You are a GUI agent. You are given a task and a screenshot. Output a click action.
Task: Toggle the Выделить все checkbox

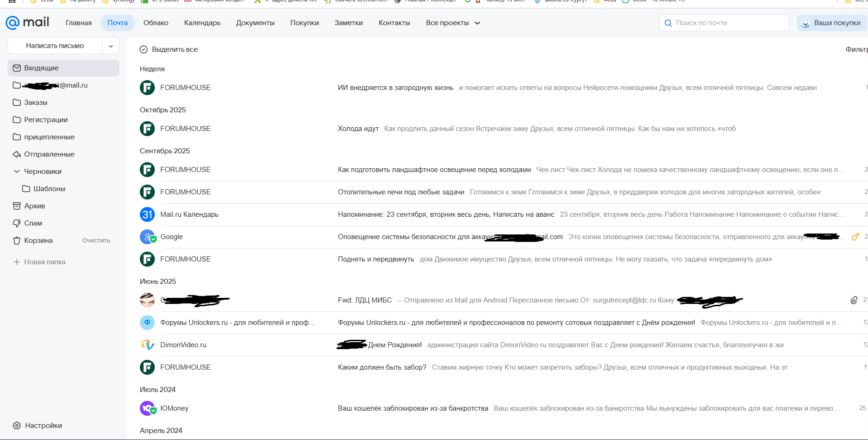(144, 49)
